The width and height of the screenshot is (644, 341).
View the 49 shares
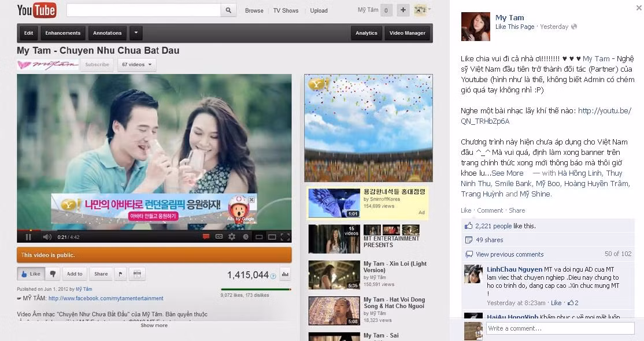coord(489,240)
